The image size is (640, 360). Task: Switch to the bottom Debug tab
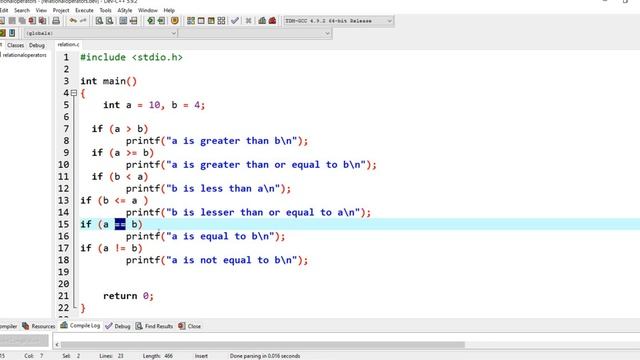[x=118, y=326]
